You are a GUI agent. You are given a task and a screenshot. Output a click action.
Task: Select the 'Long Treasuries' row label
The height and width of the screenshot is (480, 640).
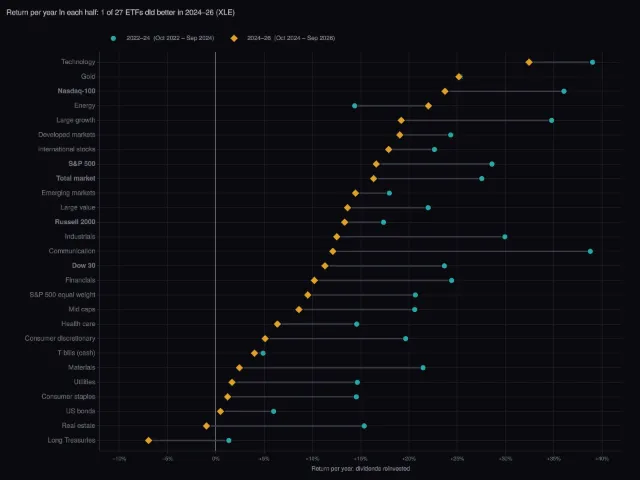(x=71, y=440)
